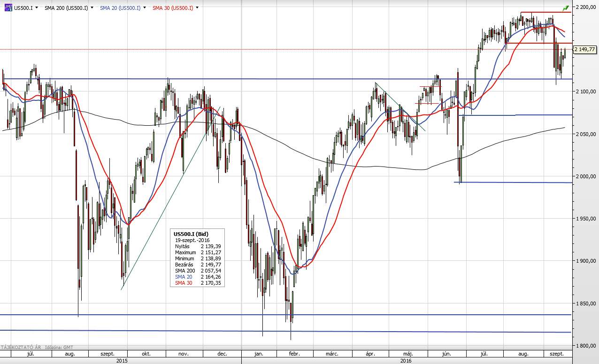Click the 19-szept.-2016 date in info box
The width and height of the screenshot is (599, 364).
(x=192, y=240)
